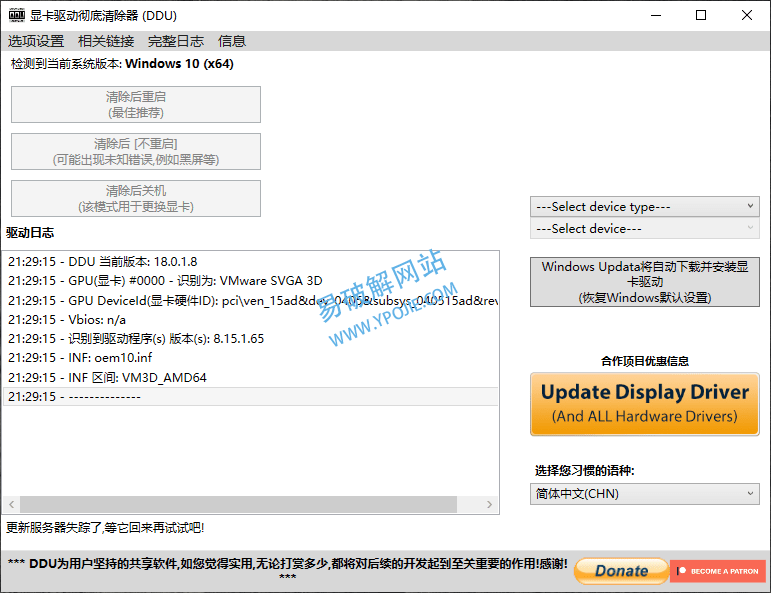The width and height of the screenshot is (771, 593).
Task: Open the 选项设置 menu
Action: 36,41
